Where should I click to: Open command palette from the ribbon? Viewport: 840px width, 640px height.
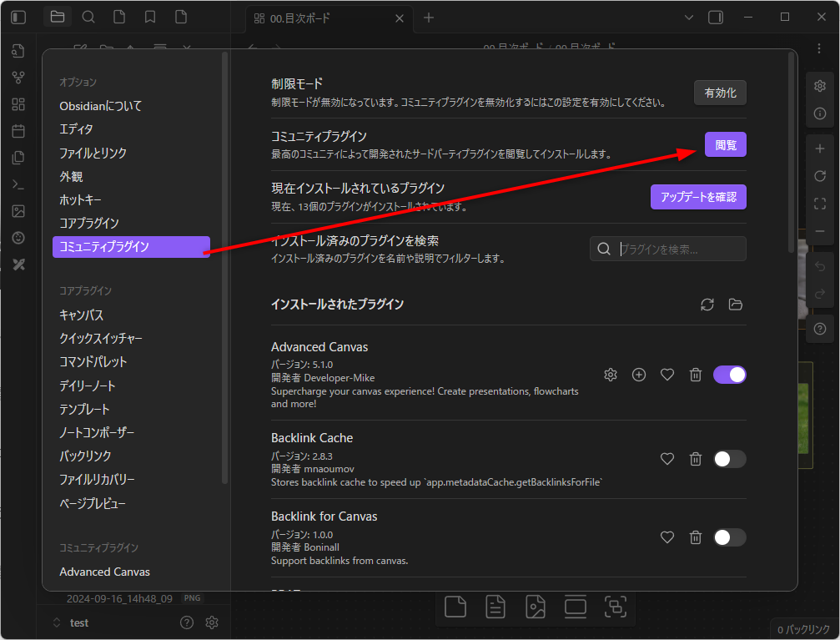pyautogui.click(x=18, y=184)
